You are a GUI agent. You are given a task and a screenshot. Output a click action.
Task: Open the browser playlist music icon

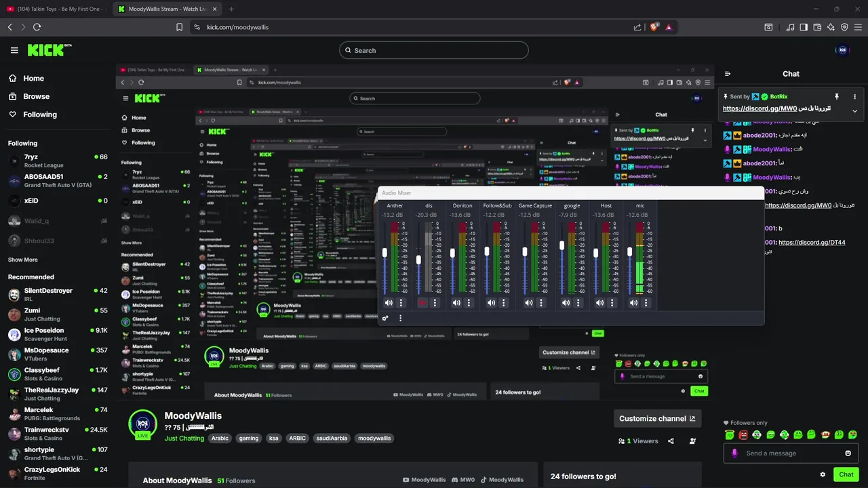point(790,27)
